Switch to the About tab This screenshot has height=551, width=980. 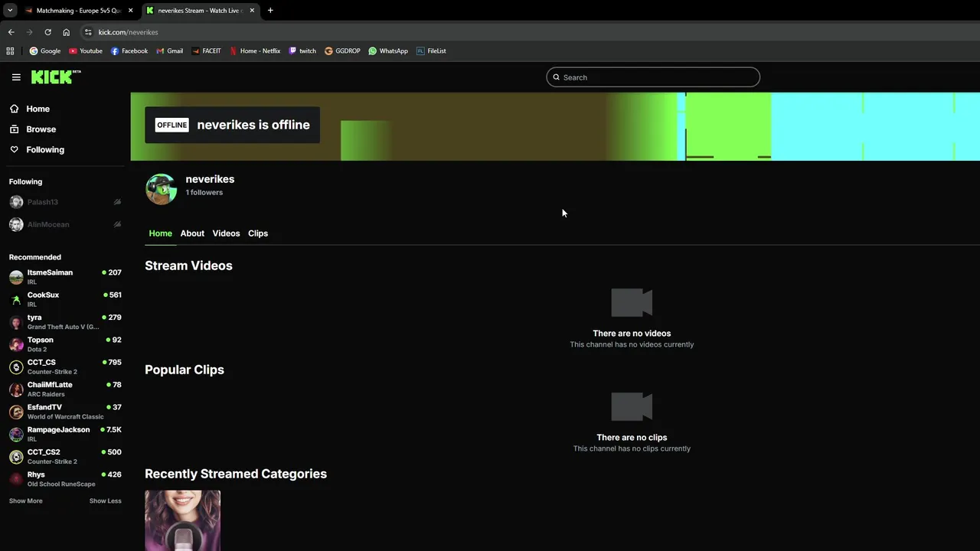(192, 233)
